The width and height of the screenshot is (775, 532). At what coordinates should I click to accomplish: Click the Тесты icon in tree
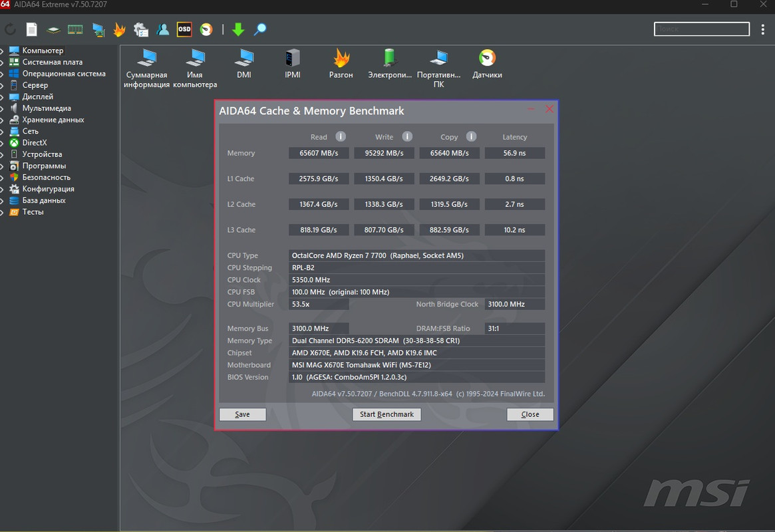14,212
